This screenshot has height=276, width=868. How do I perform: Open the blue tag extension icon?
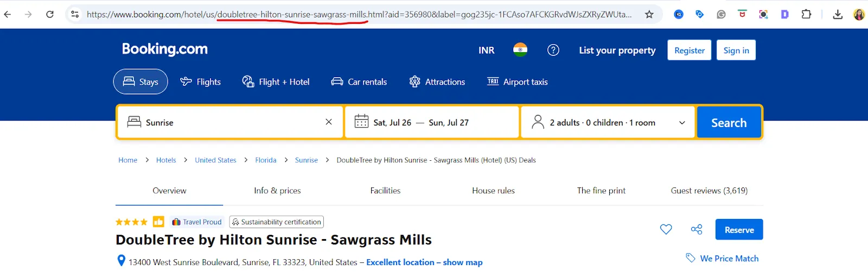pyautogui.click(x=700, y=15)
